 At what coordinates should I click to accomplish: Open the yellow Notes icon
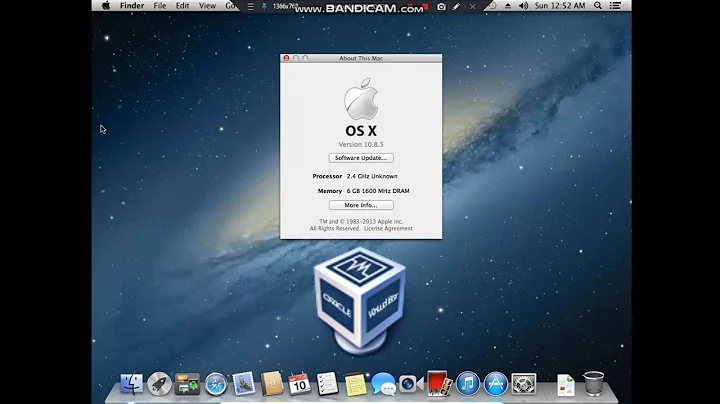pos(355,384)
